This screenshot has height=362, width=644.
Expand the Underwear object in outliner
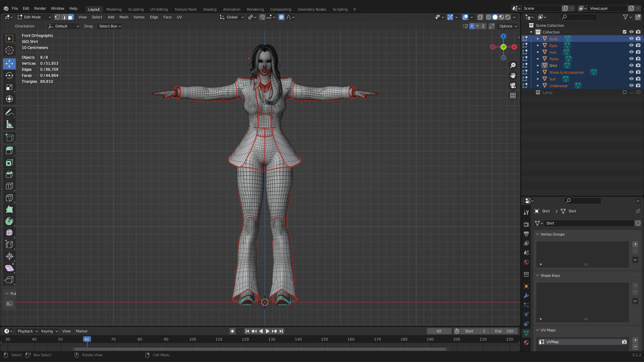(538, 85)
